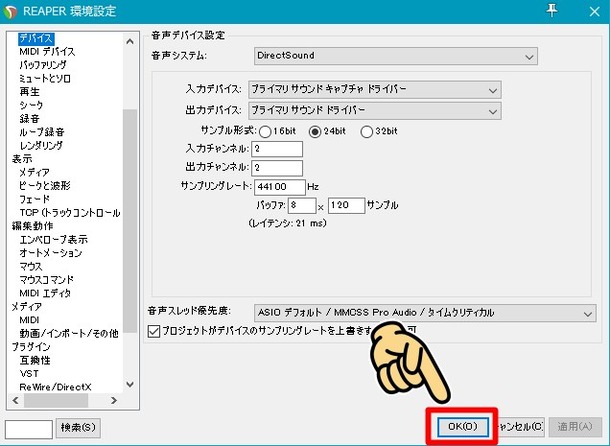Image resolution: width=610 pixels, height=446 pixels.
Task: Open the バッファリング settings page
Action: point(43,65)
